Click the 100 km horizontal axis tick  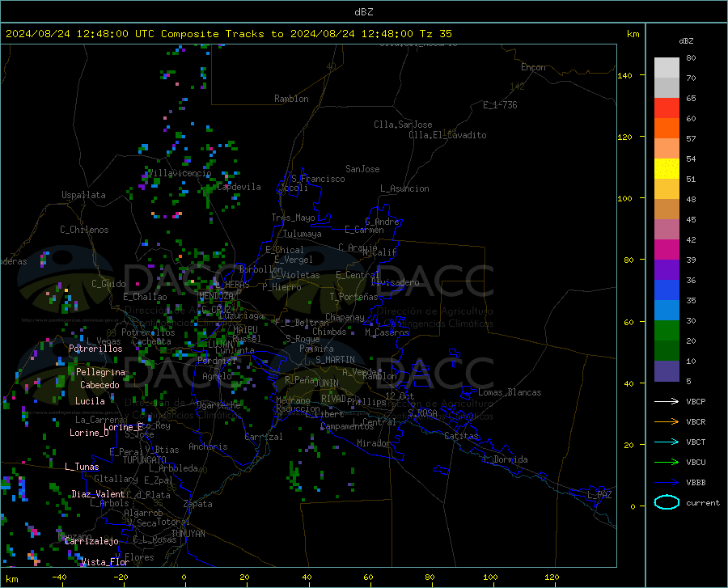[490, 577]
